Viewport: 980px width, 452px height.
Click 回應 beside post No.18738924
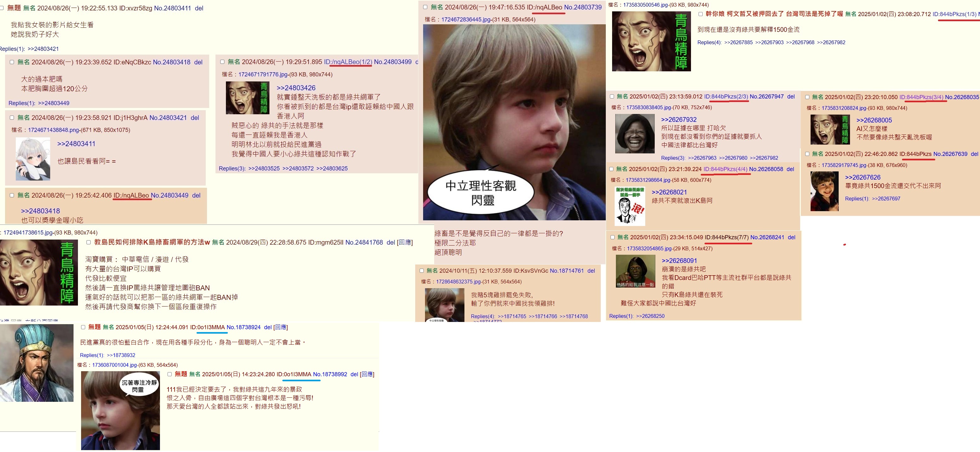coord(281,327)
